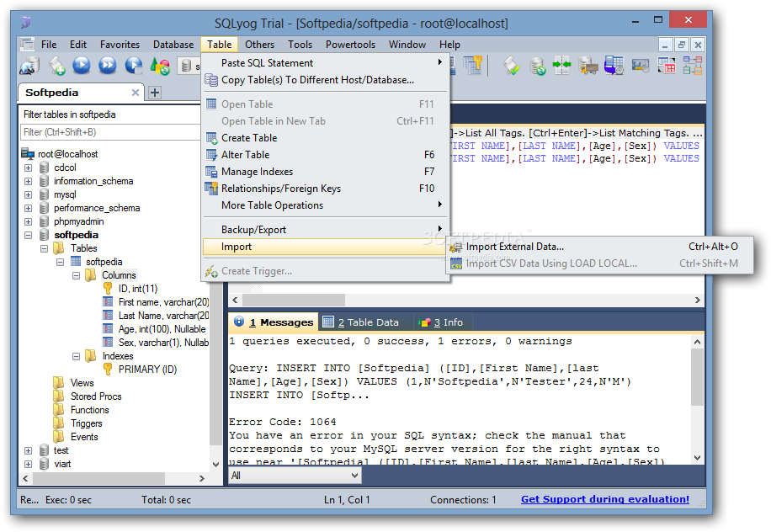Collapse the Tables folder node

coord(44,249)
